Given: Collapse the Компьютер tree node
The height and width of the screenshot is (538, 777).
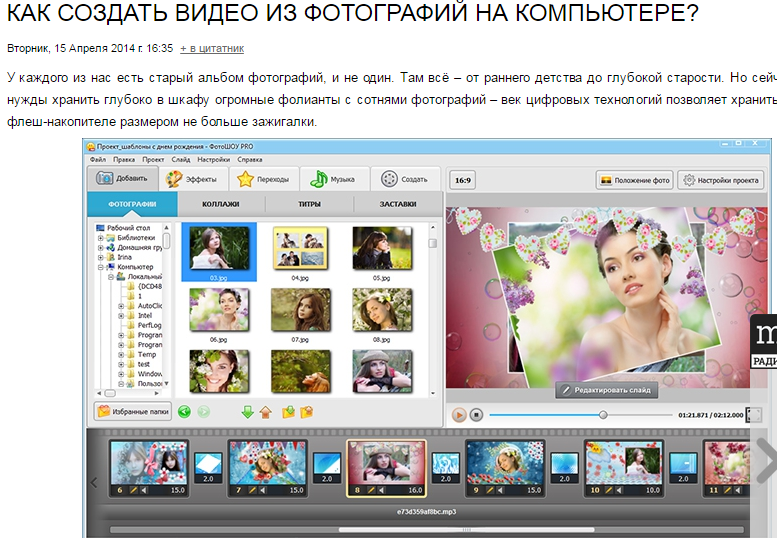Looking at the screenshot, I should (100, 267).
